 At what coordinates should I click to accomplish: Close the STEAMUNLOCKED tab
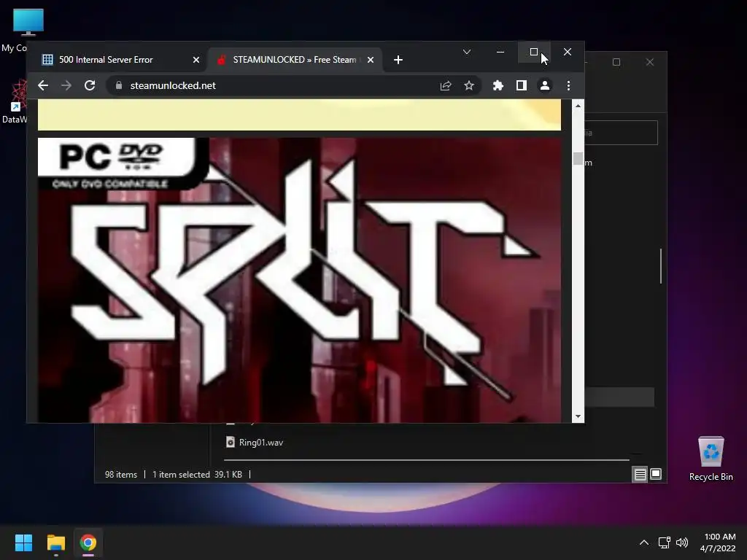[370, 60]
